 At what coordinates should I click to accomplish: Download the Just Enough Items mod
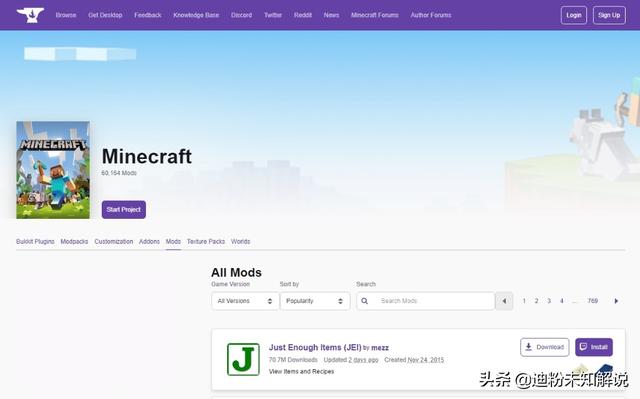point(544,347)
